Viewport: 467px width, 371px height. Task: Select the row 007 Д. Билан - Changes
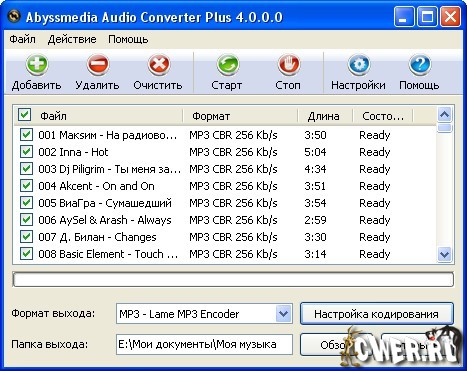click(x=225, y=237)
